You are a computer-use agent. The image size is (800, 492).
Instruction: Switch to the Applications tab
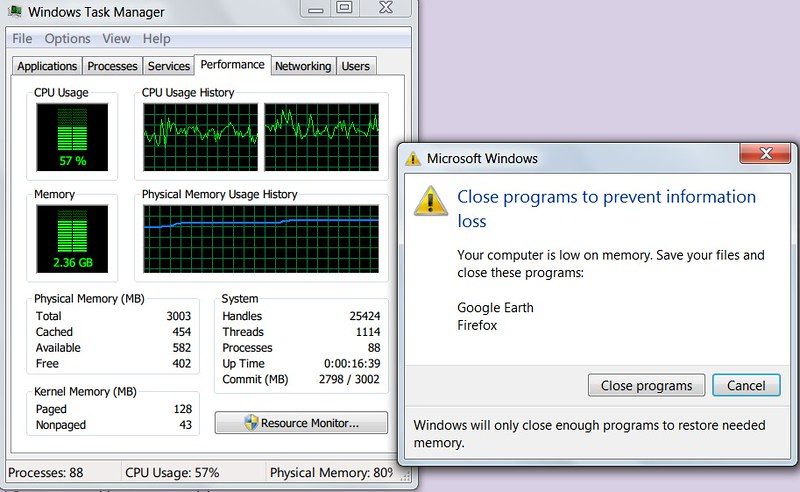(x=47, y=66)
